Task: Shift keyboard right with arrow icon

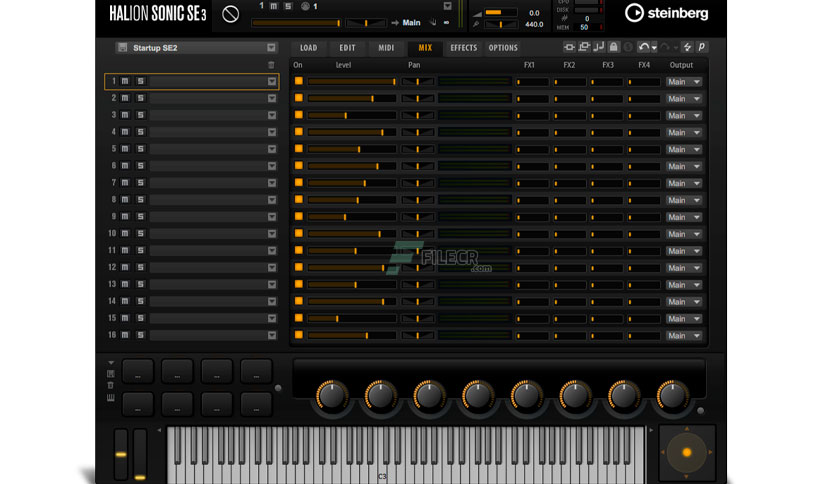Action: tap(651, 430)
